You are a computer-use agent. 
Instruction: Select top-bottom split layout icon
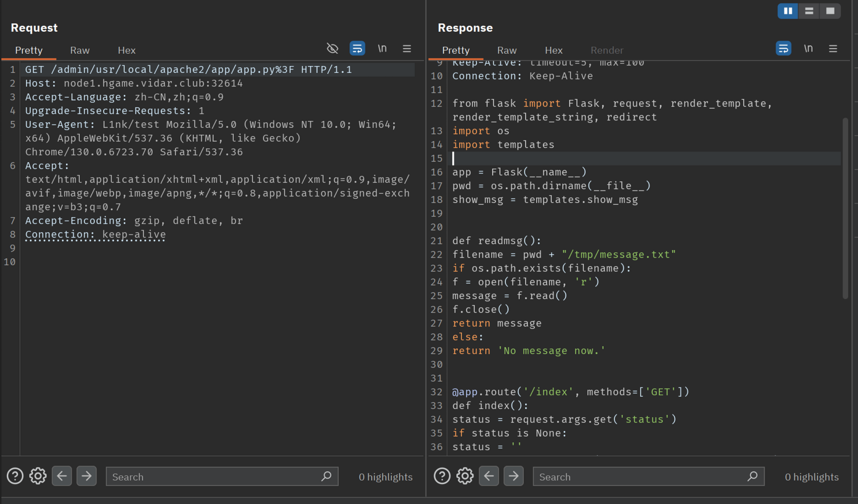click(809, 11)
